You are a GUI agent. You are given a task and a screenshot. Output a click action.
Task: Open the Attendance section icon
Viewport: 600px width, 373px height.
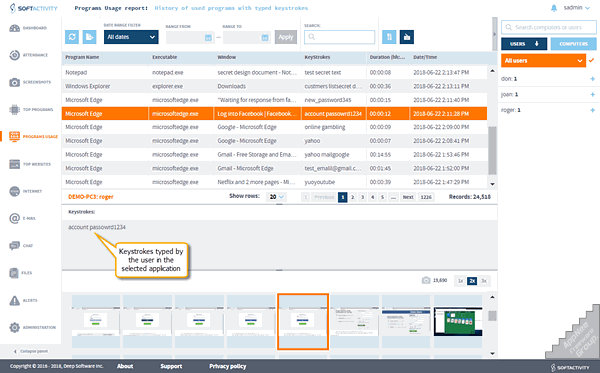15,55
